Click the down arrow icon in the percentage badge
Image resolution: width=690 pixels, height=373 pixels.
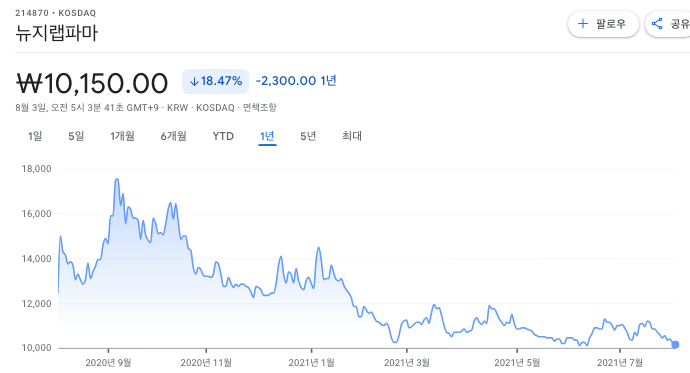pyautogui.click(x=194, y=81)
